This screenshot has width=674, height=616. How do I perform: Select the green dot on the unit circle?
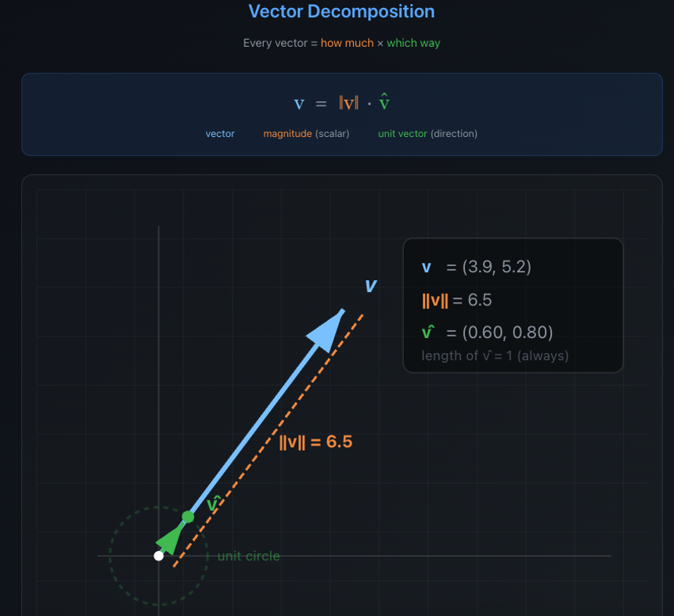188,517
